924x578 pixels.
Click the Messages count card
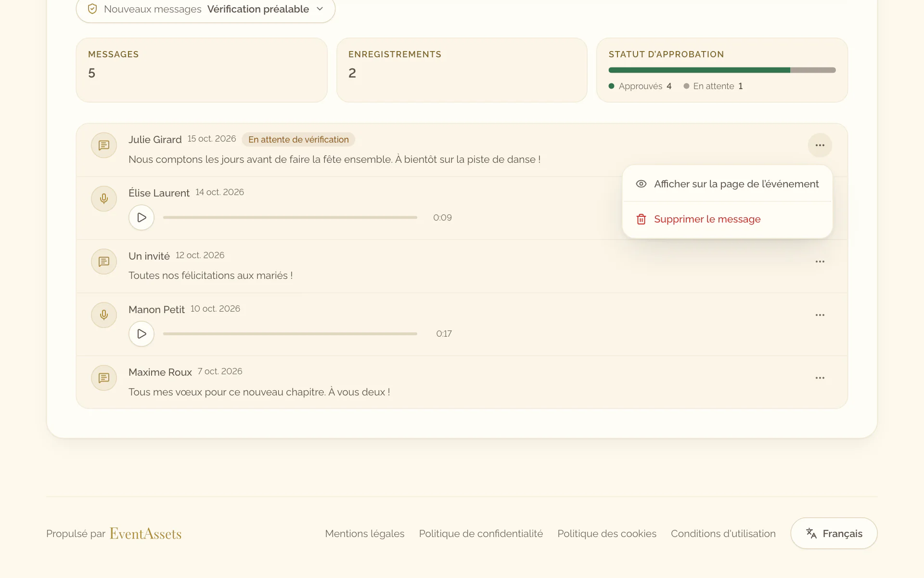202,70
